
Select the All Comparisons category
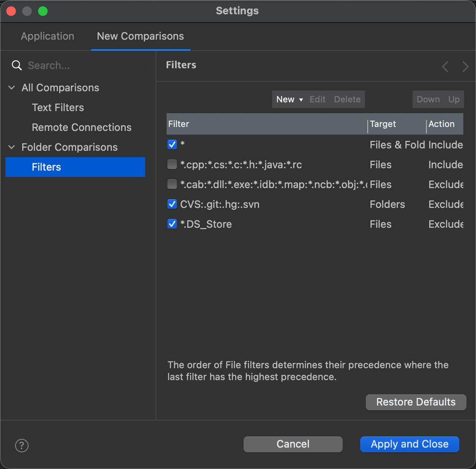[60, 88]
